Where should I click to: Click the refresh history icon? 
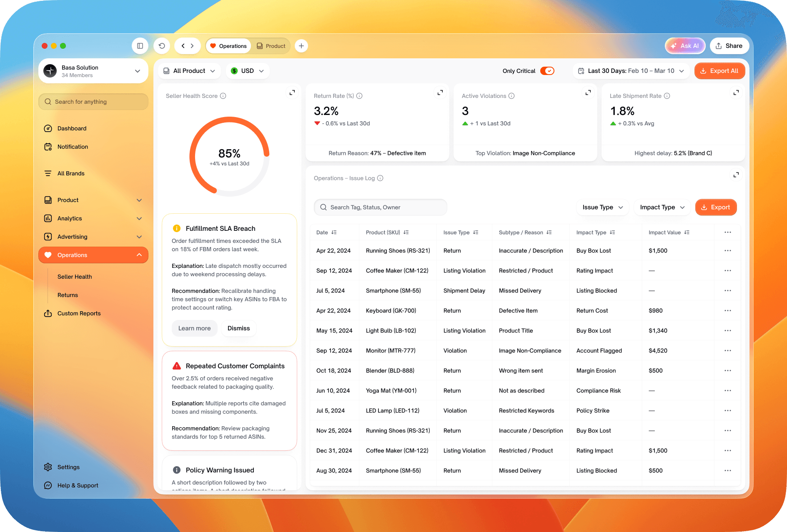(162, 46)
